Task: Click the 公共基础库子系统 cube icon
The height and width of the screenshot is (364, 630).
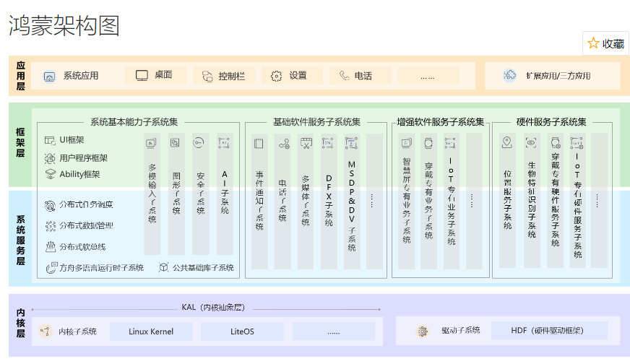Action: (x=163, y=267)
